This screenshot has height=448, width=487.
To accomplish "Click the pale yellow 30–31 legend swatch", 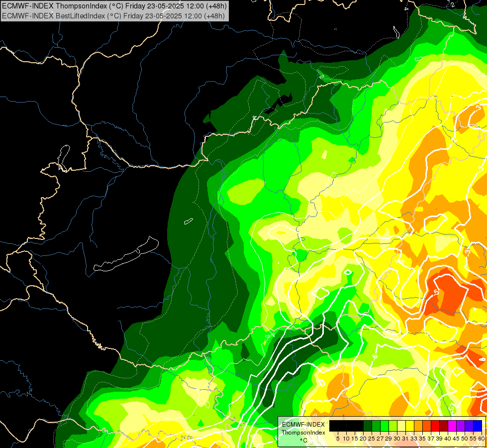I will click(x=401, y=426).
